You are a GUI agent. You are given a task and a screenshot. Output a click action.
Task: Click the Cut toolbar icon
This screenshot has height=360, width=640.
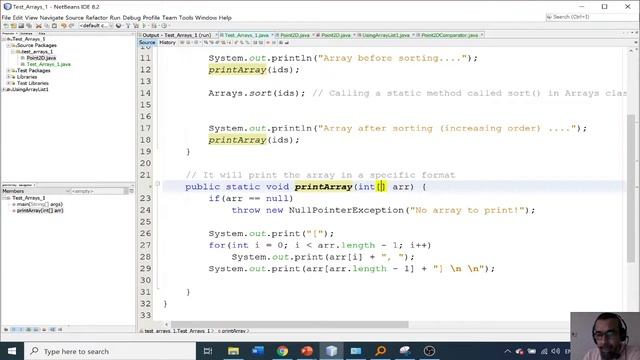(x=39, y=26)
